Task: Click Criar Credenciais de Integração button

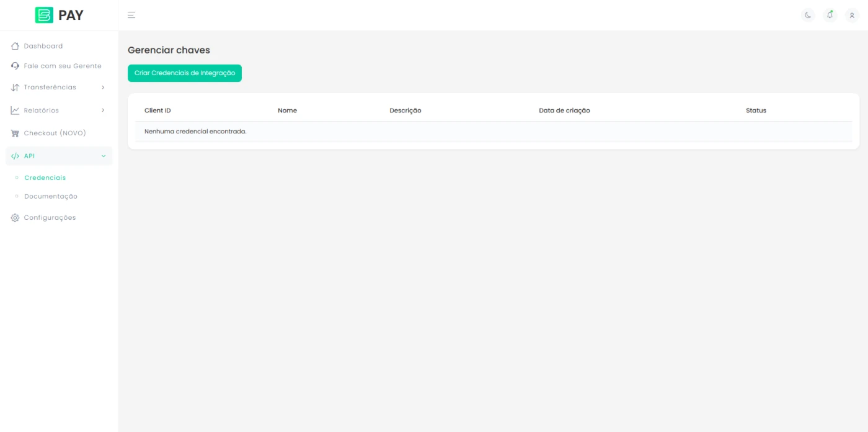Action: click(x=185, y=73)
